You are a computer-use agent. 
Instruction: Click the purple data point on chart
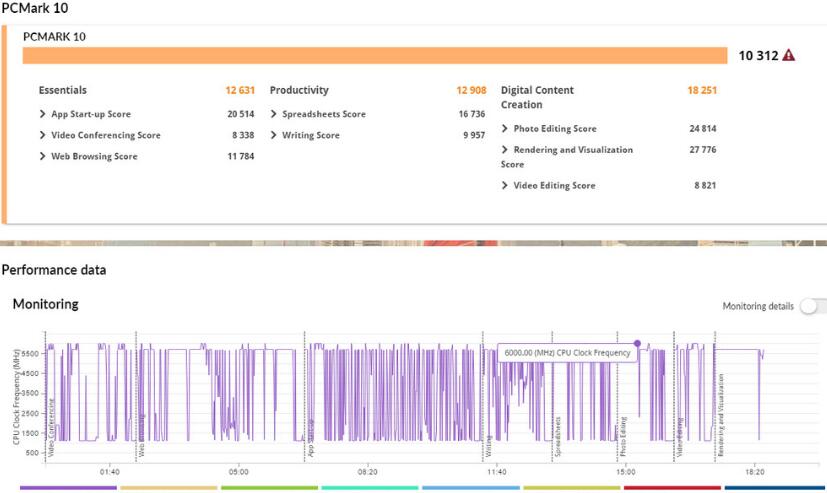tap(637, 343)
